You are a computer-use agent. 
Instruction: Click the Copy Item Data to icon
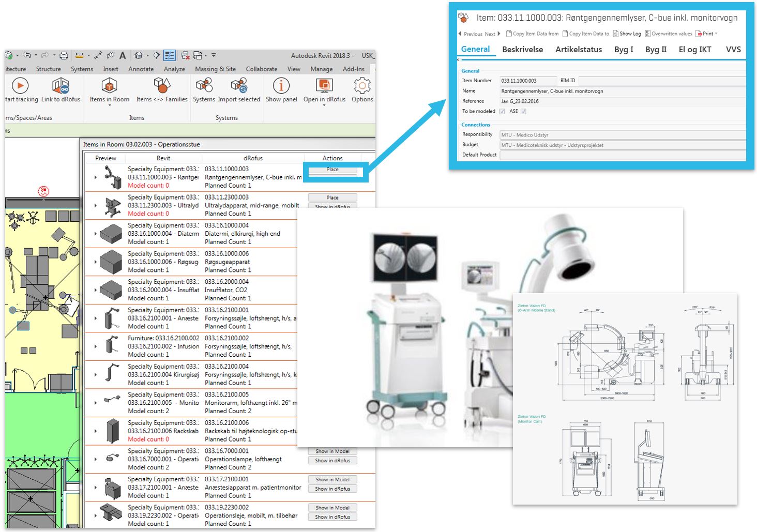[565, 34]
